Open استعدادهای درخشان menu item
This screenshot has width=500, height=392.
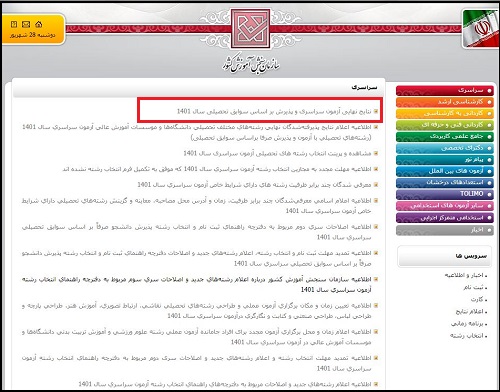(x=445, y=183)
